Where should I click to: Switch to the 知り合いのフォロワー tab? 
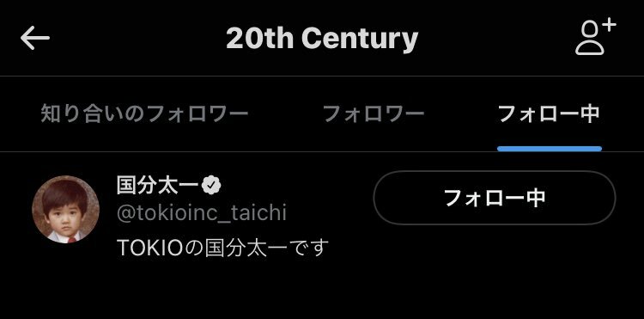click(x=144, y=113)
